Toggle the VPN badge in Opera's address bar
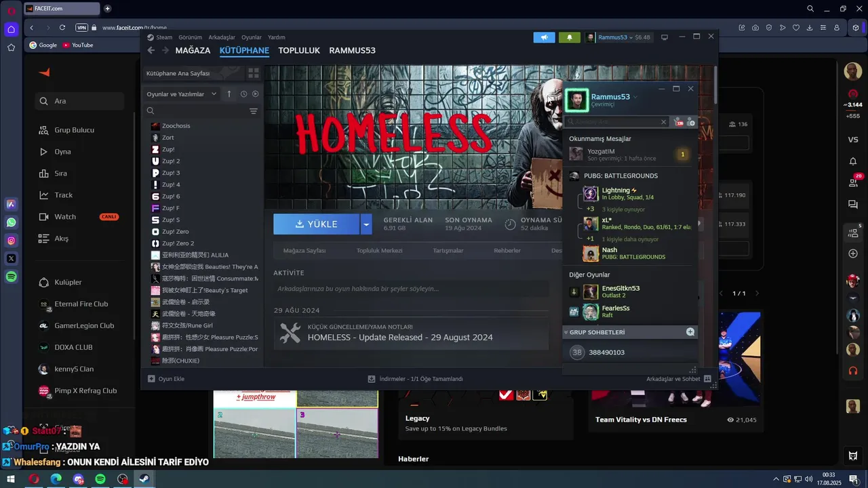 pos(82,28)
